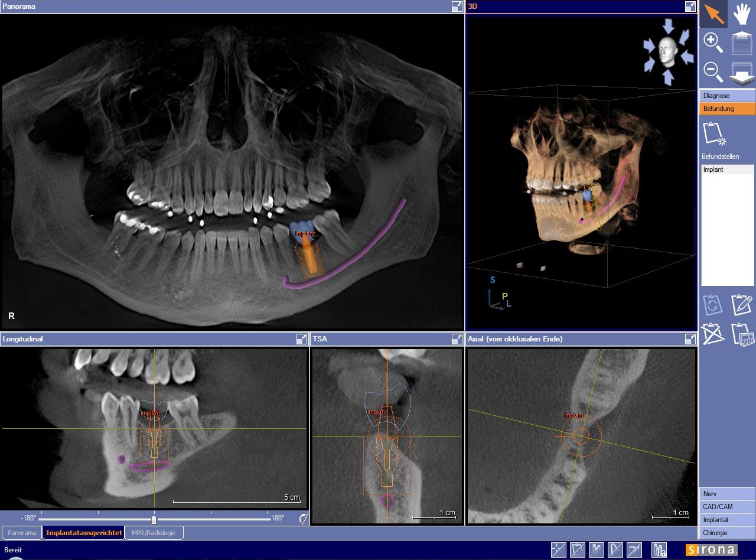Viewport: 756px width, 560px height.
Task: Click the zoom in magnifier icon
Action: click(713, 43)
